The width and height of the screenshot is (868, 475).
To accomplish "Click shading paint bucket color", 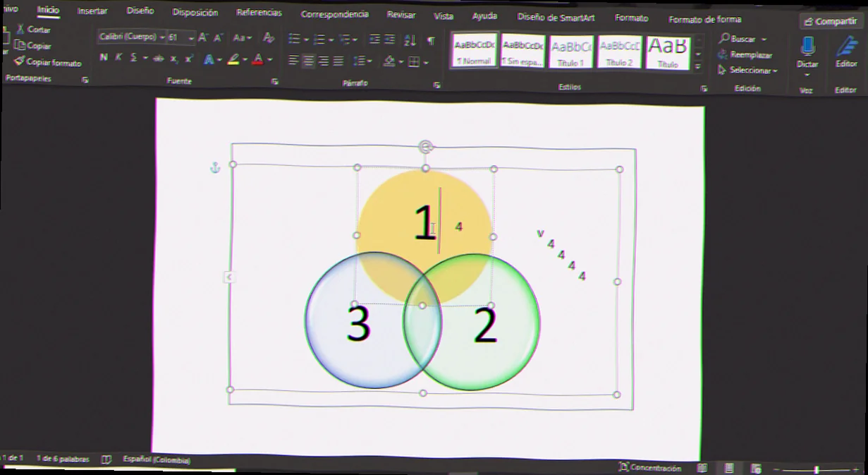I will (x=389, y=61).
